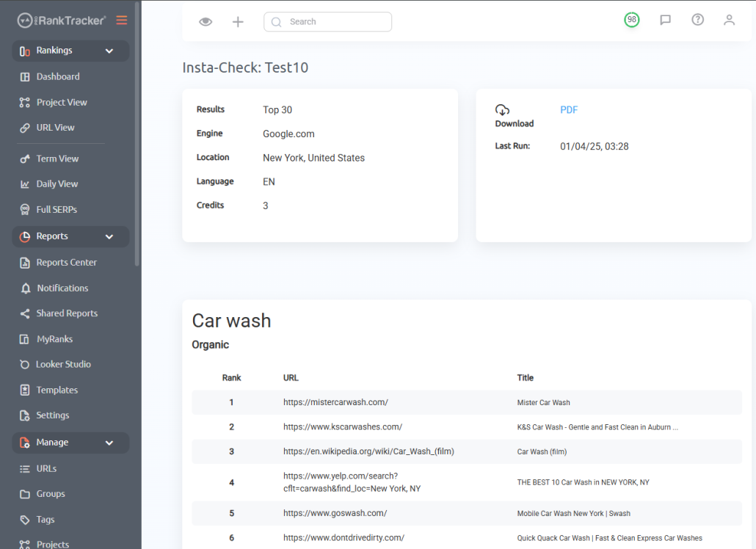Open the help question mark icon
756x549 pixels.
(698, 20)
